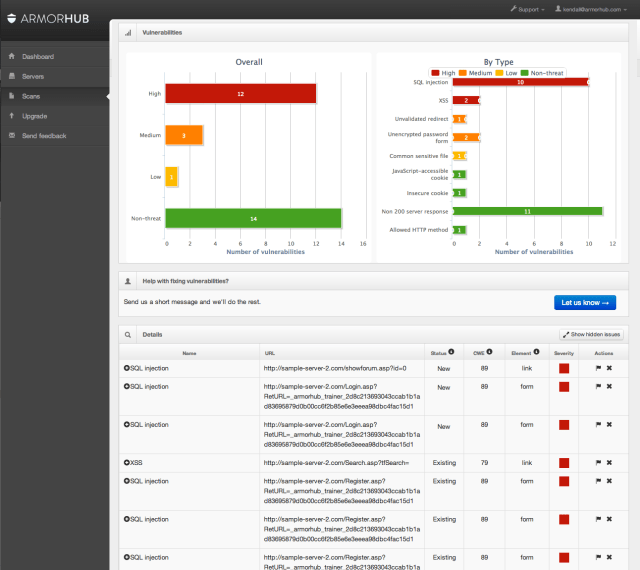
Task: Click the search icon in Details panel
Action: (x=128, y=334)
